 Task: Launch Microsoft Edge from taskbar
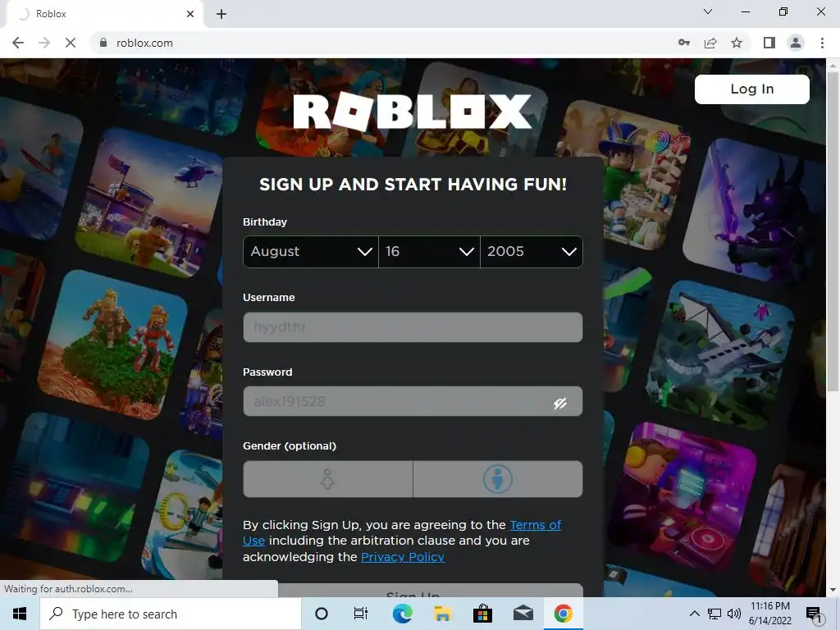point(402,614)
